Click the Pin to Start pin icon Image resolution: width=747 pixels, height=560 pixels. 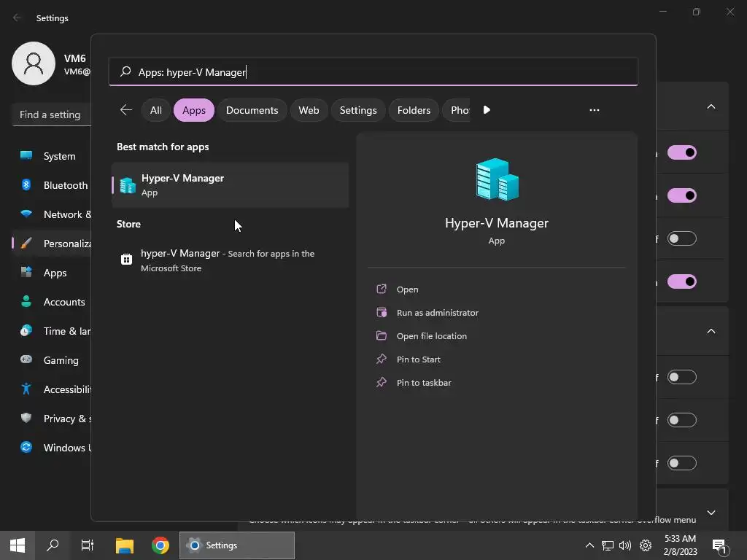point(381,359)
